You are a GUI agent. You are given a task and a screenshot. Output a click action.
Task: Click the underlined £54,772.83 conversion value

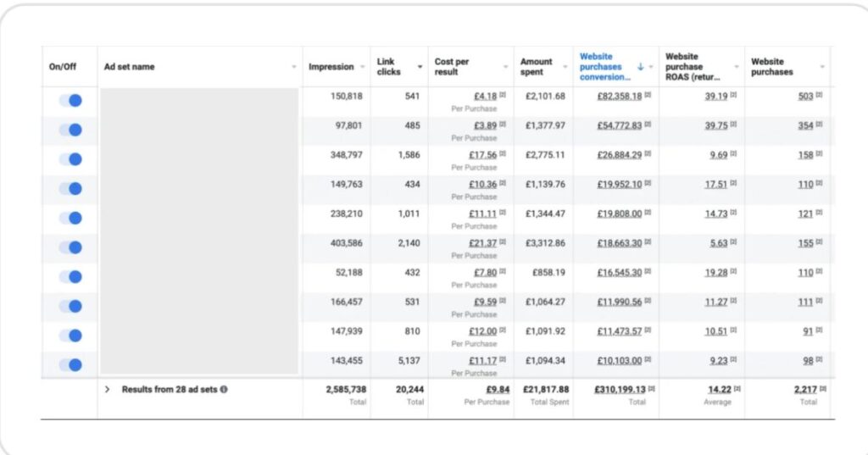tap(619, 125)
